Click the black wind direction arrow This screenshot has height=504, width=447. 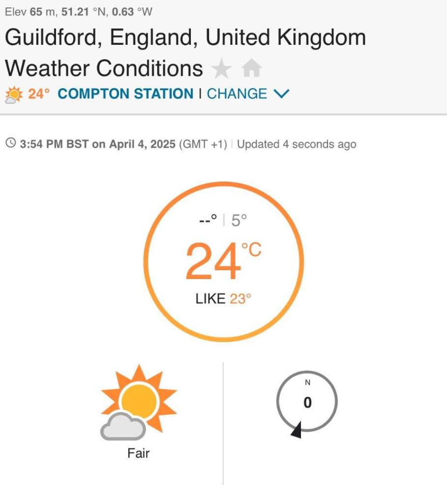pyautogui.click(x=296, y=430)
